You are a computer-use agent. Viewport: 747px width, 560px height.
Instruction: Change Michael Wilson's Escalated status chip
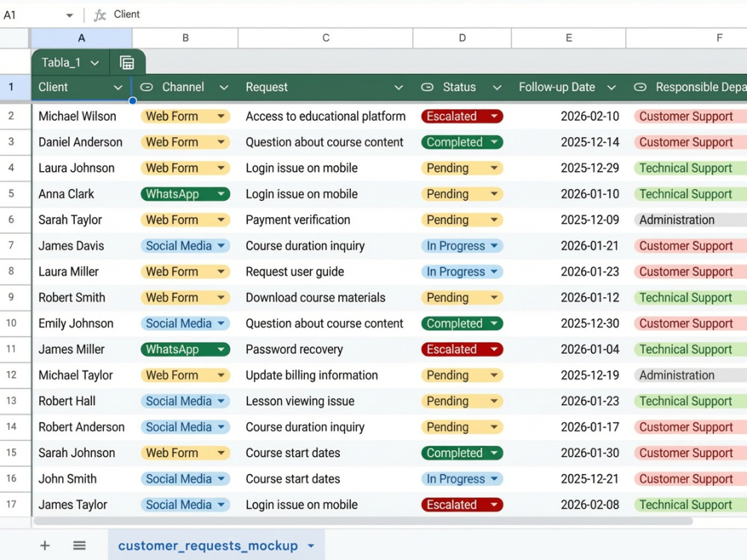click(462, 116)
